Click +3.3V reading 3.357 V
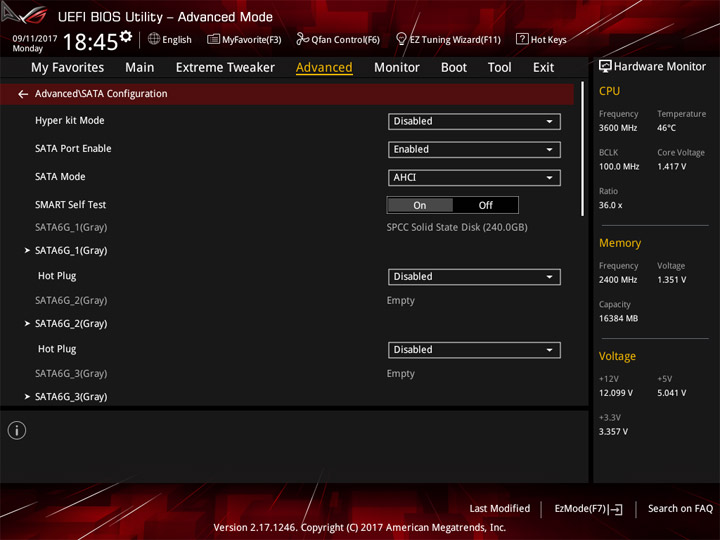Image resolution: width=720 pixels, height=540 pixels. (x=613, y=432)
